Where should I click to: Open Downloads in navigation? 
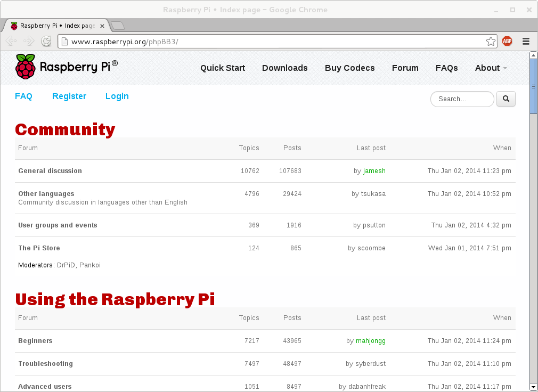tap(285, 68)
